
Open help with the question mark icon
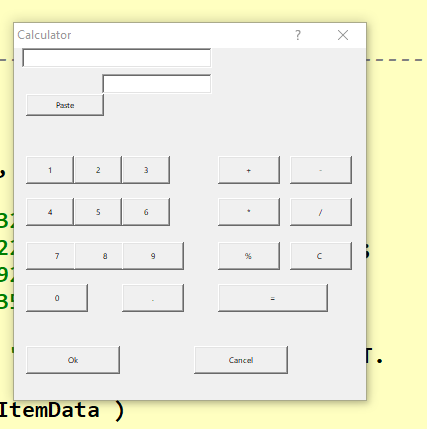[x=298, y=35]
